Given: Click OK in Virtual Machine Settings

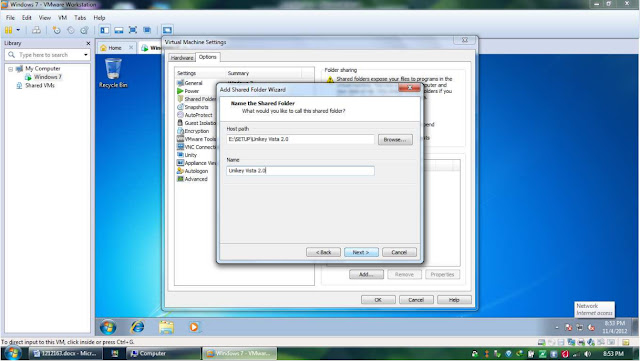Looking at the screenshot, I should click(378, 300).
